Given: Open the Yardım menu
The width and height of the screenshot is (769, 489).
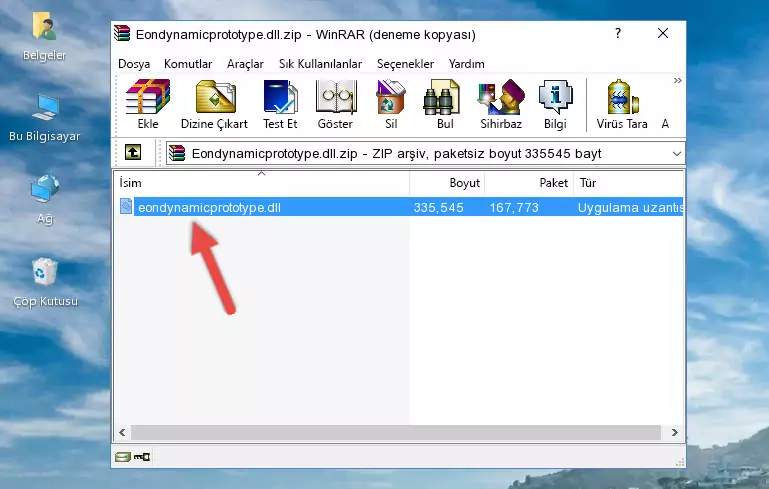Looking at the screenshot, I should 466,64.
